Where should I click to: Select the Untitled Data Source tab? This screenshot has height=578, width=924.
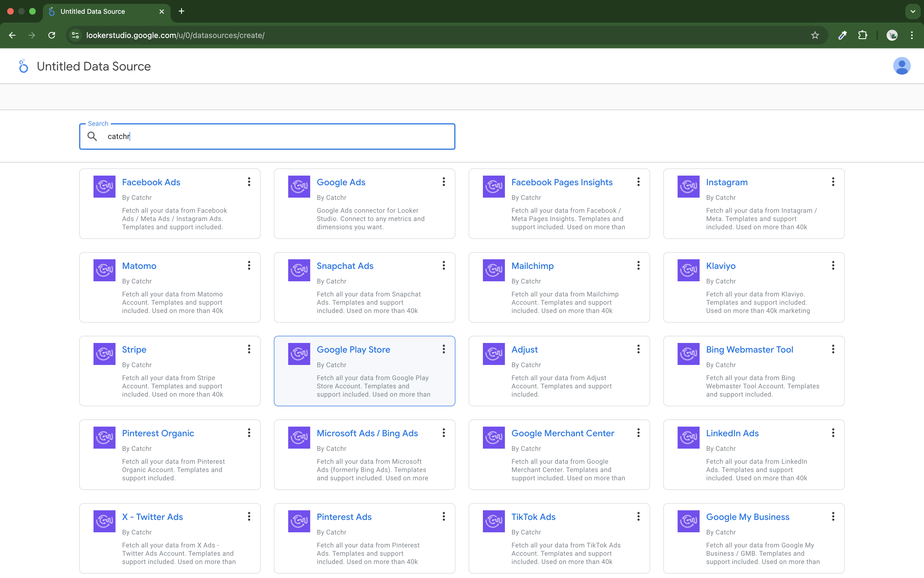pyautogui.click(x=106, y=12)
